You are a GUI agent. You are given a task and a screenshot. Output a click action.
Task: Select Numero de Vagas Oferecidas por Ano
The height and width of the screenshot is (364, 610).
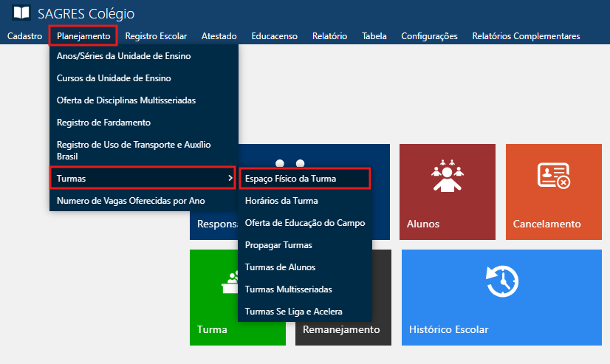pyautogui.click(x=131, y=200)
